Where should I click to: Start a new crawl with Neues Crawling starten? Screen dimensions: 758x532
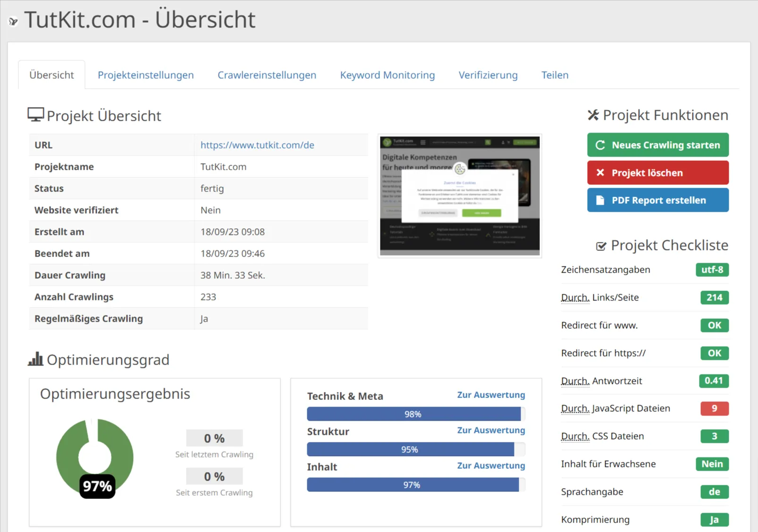[658, 145]
